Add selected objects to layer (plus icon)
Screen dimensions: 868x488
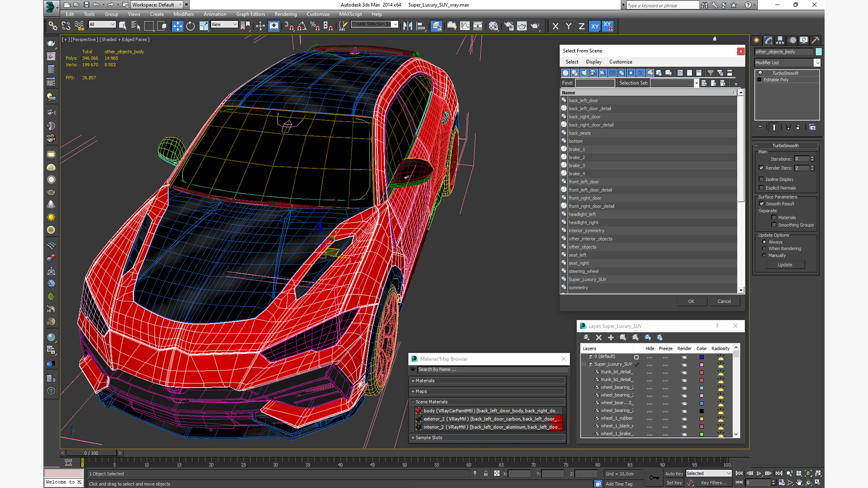pos(611,338)
